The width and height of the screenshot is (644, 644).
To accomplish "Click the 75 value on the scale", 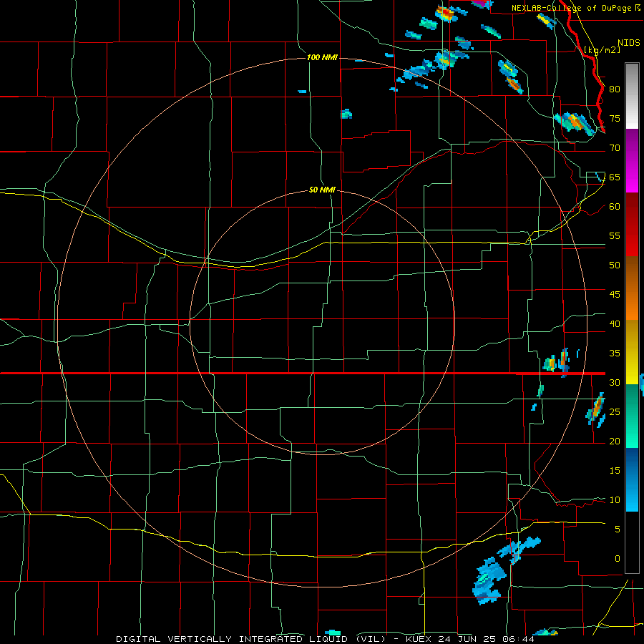I will (x=615, y=118).
